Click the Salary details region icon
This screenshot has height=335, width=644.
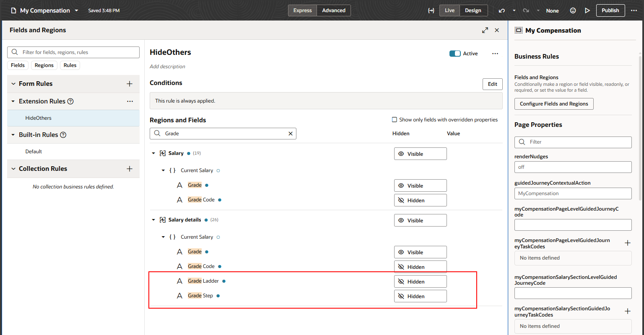(163, 220)
